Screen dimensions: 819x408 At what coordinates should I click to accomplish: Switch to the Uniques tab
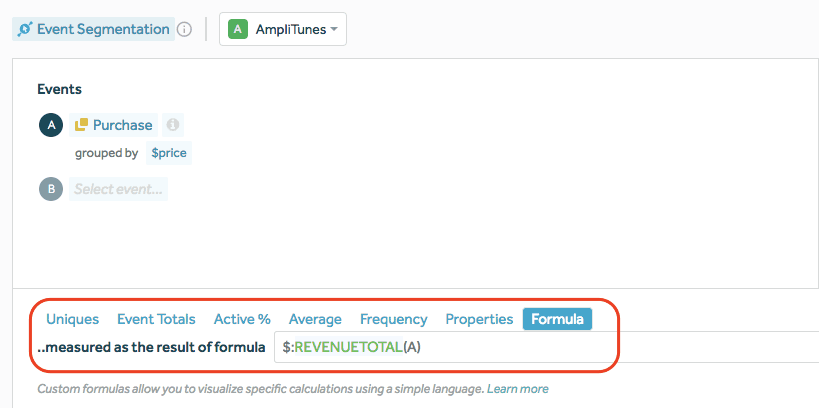[x=72, y=319]
